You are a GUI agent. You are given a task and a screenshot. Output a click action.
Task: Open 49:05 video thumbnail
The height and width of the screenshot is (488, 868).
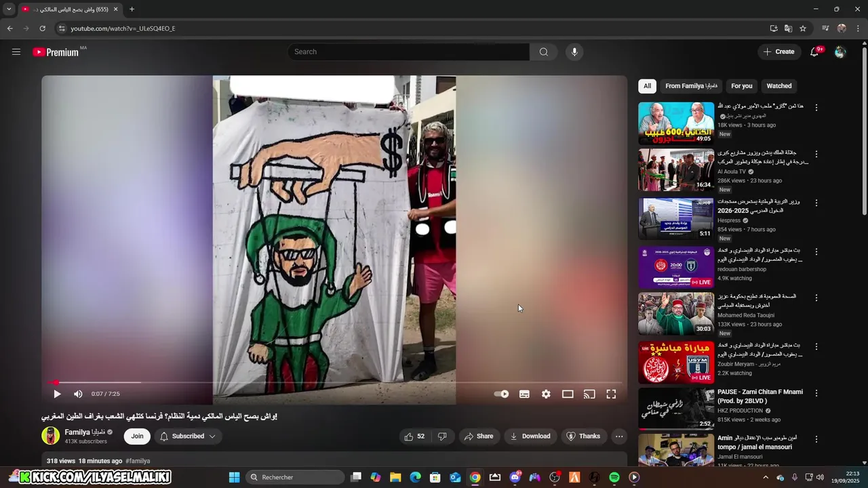point(676,123)
